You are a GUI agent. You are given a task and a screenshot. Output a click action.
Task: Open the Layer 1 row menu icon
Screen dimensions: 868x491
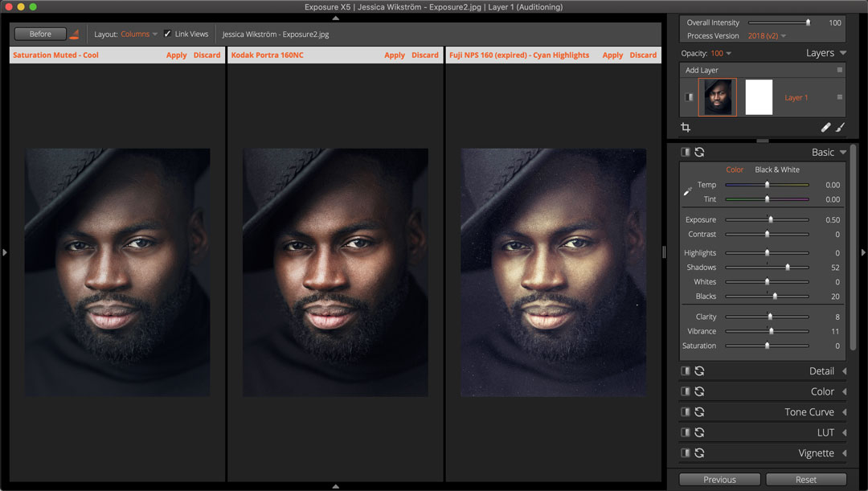click(840, 97)
